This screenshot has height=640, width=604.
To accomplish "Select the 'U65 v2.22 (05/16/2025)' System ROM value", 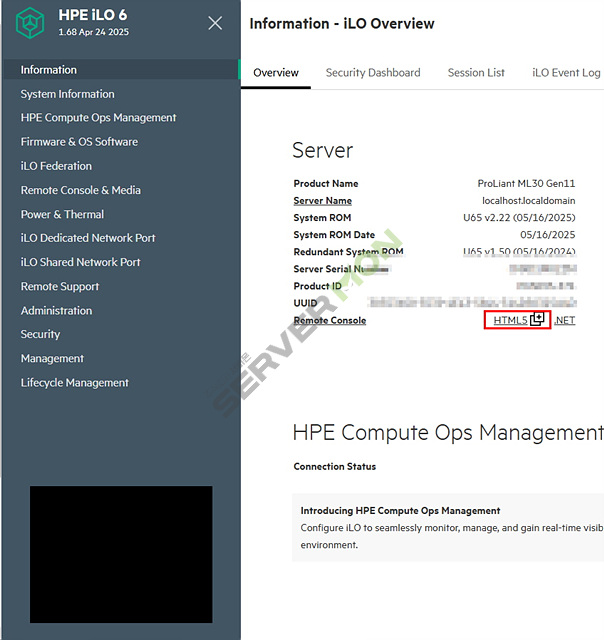I will tap(519, 218).
